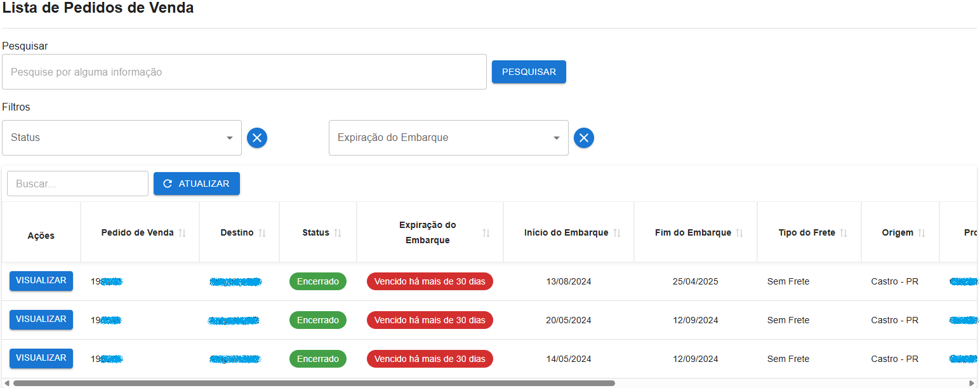Sort the Fim do Embarque column icon
This screenshot has width=980, height=388.
click(x=740, y=232)
